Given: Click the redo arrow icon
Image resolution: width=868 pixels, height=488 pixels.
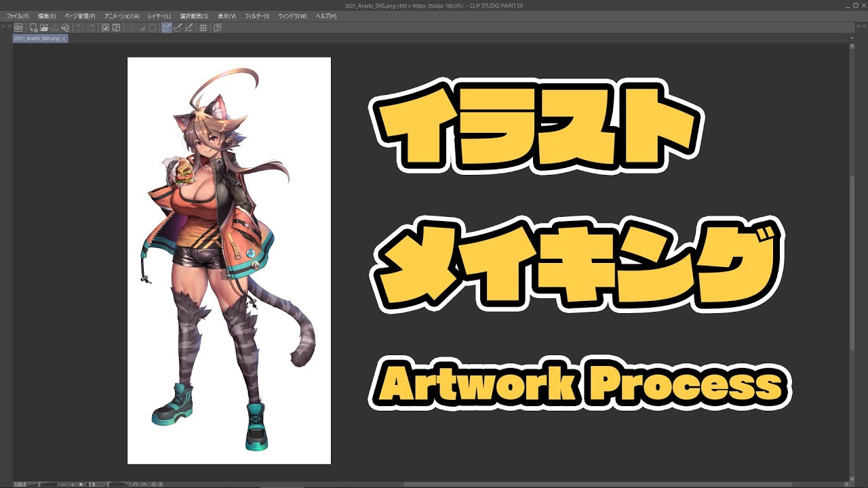Looking at the screenshot, I should click(x=91, y=28).
